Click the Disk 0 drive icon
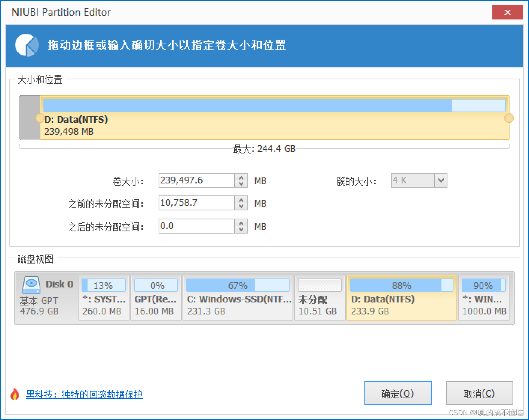The height and width of the screenshot is (420, 529). (x=31, y=285)
